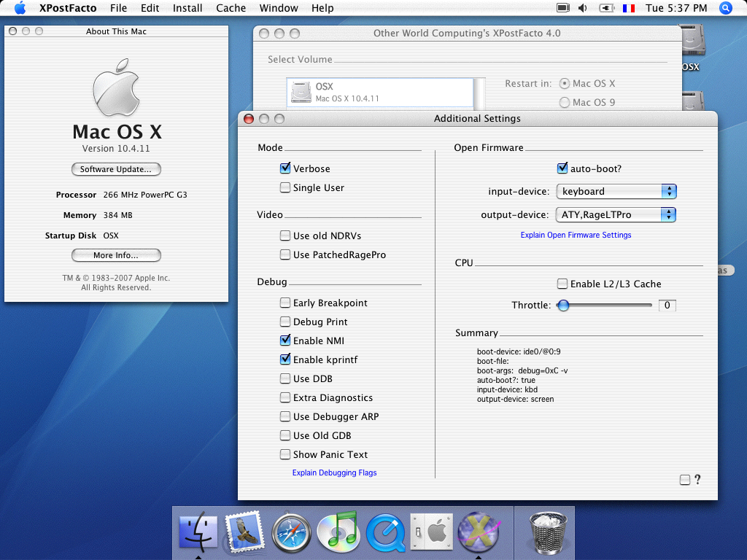
Task: Click the XPostFacto icon in Dock
Action: [x=478, y=531]
